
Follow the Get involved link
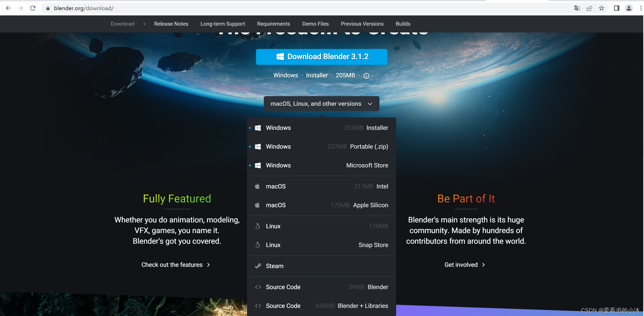click(465, 265)
